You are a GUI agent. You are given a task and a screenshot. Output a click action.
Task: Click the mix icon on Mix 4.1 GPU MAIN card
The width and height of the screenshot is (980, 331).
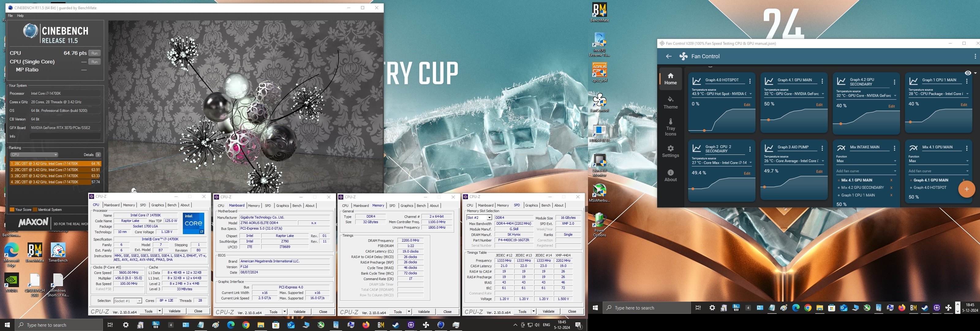(914, 148)
